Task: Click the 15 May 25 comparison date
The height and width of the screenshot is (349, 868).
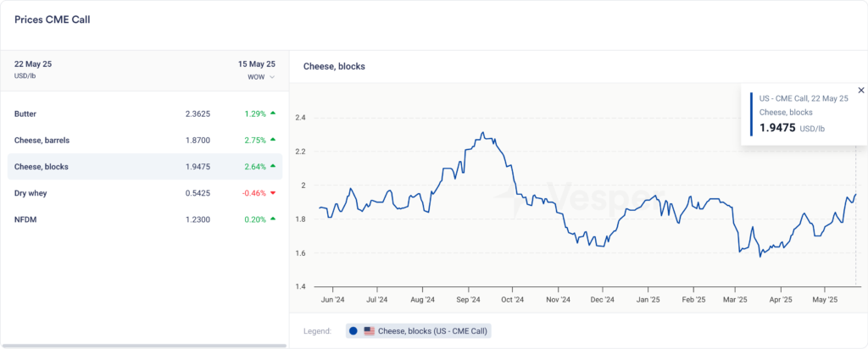Action: [x=257, y=64]
